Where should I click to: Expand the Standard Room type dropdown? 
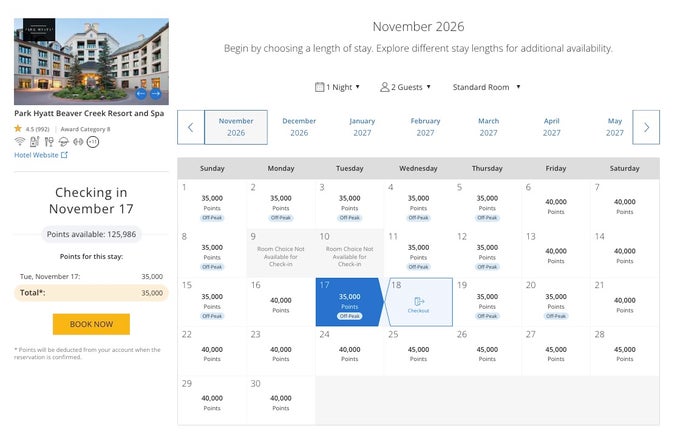coord(486,87)
